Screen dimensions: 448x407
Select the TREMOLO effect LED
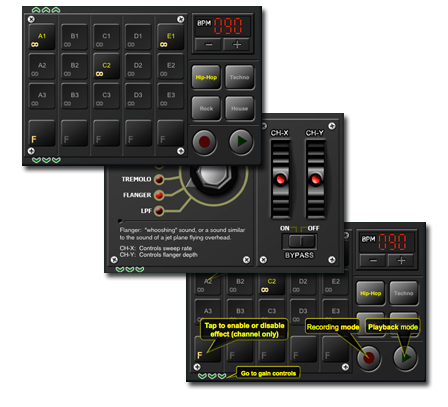point(159,180)
